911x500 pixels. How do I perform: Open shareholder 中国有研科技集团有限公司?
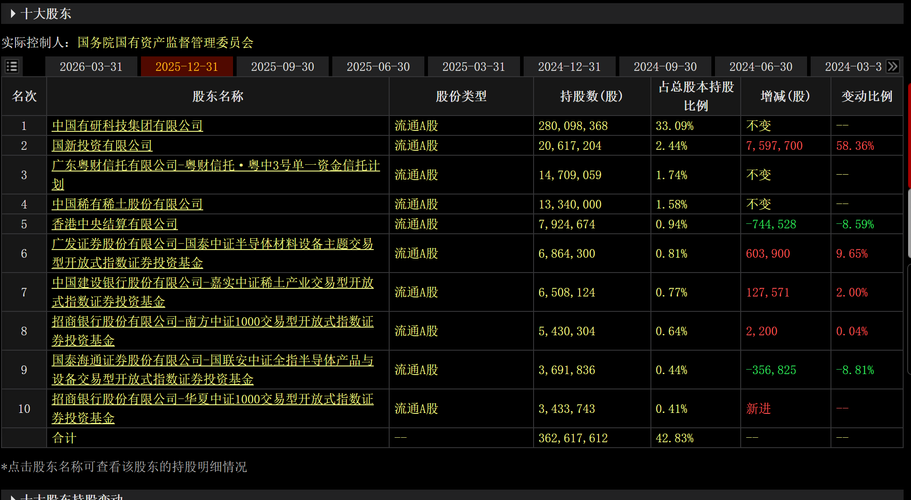pos(127,125)
